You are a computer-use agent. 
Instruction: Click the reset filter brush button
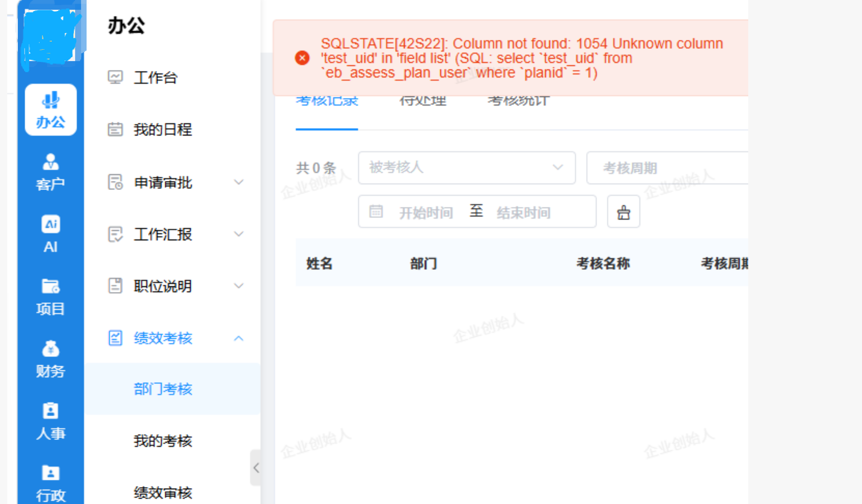click(x=623, y=212)
